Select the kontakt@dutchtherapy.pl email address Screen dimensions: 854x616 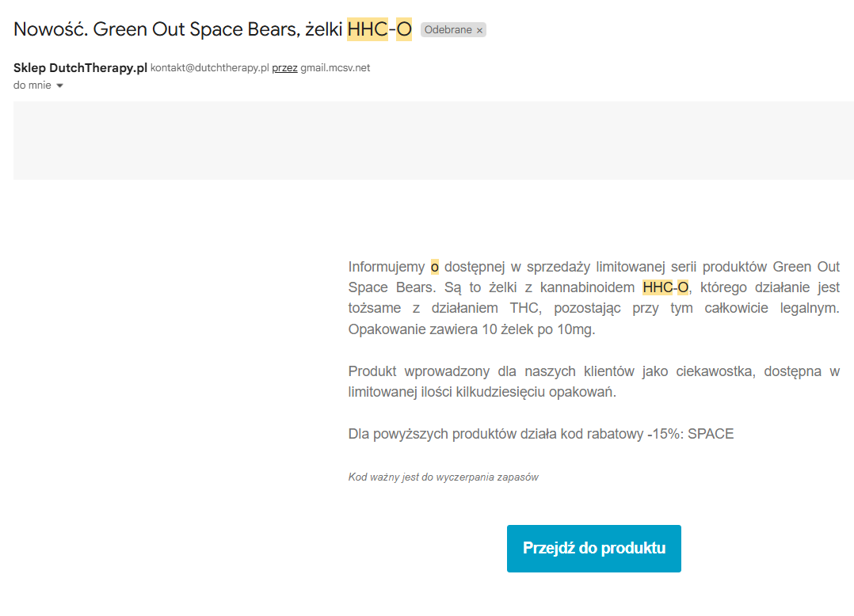(210, 68)
